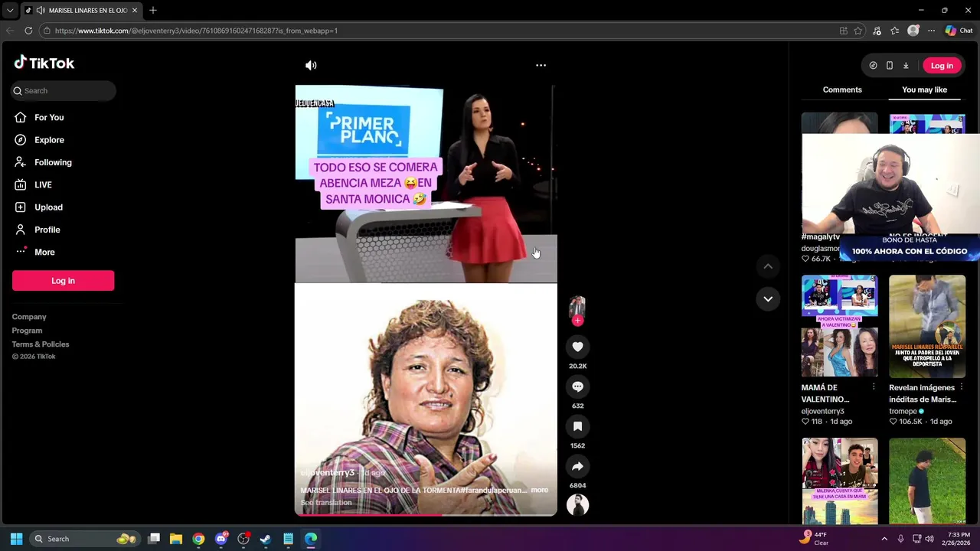The height and width of the screenshot is (551, 980).
Task: Mute the tab via its speaker icon
Action: click(40, 10)
